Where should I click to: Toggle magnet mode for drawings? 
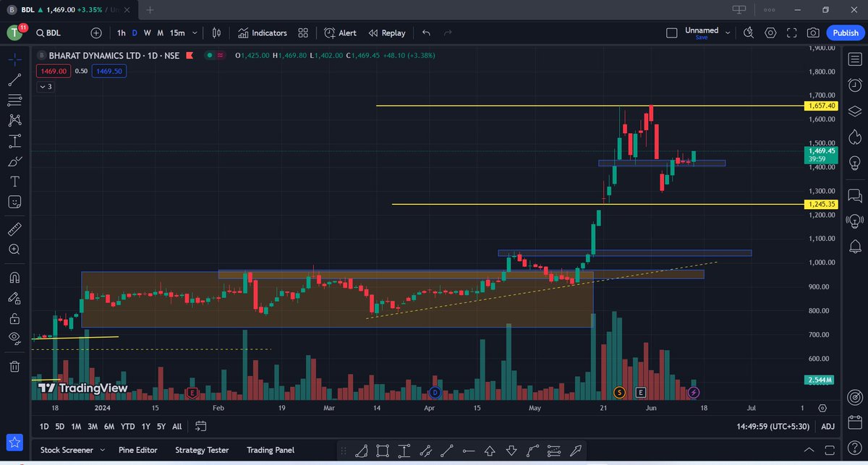tap(14, 278)
